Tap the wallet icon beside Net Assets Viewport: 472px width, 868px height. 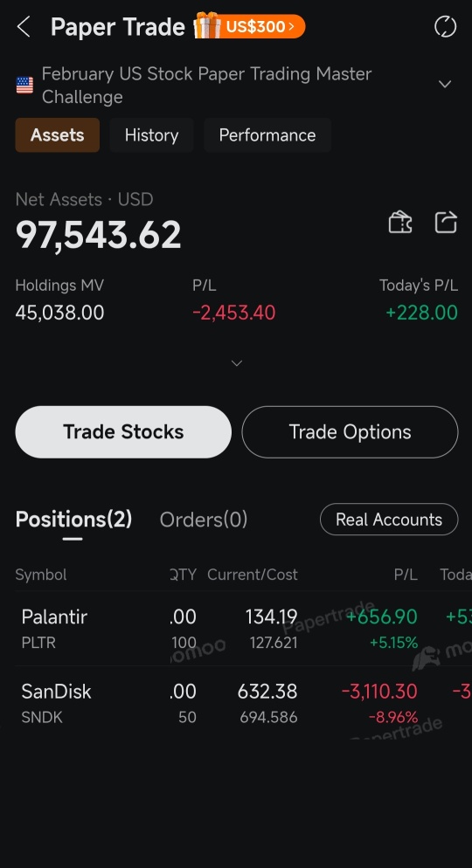[400, 223]
